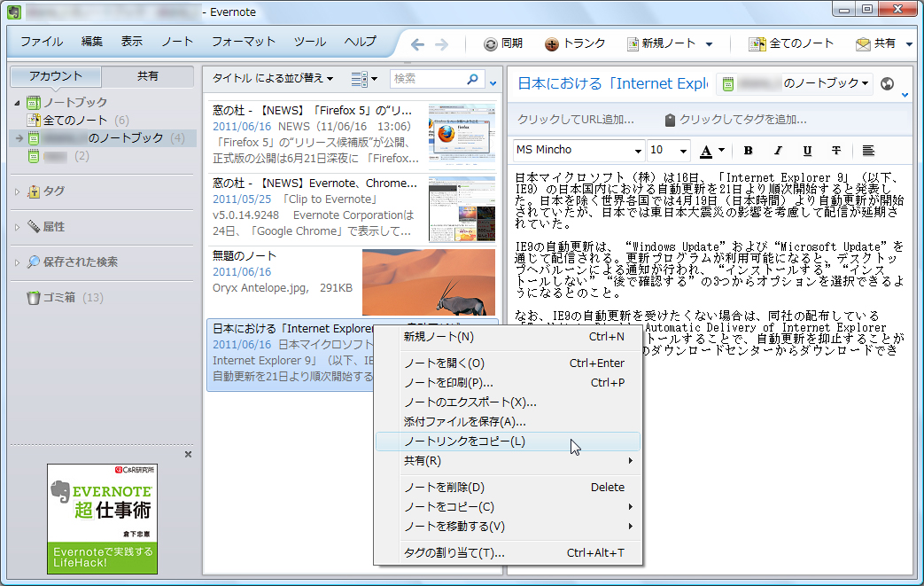Toggle bold formatting
Image resolution: width=924 pixels, height=586 pixels.
point(748,151)
